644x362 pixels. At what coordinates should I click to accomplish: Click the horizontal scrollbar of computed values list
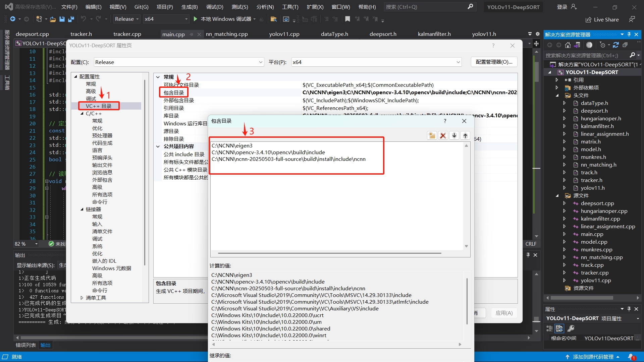tap(336, 345)
